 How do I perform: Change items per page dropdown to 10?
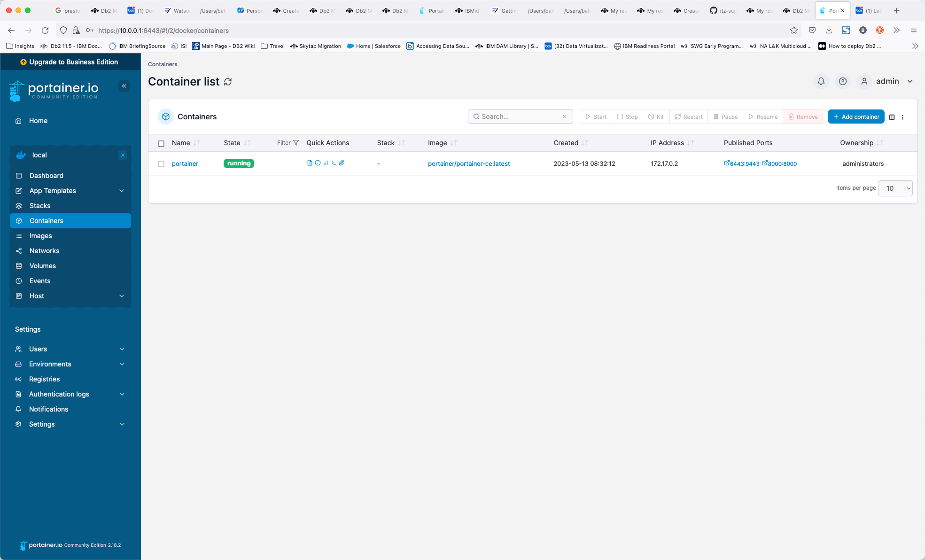click(895, 187)
